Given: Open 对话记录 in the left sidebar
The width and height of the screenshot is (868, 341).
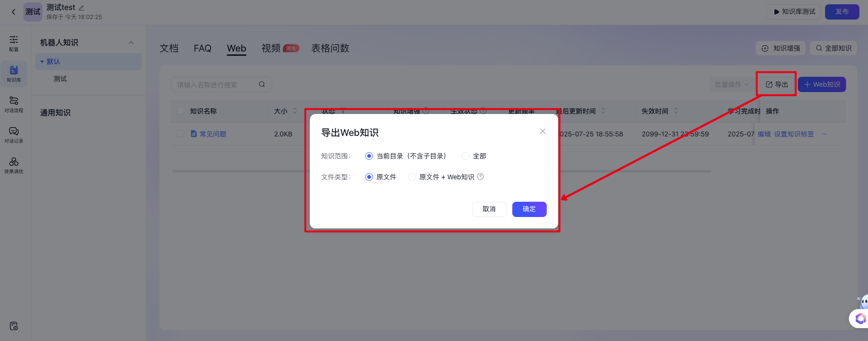Looking at the screenshot, I should click(14, 134).
